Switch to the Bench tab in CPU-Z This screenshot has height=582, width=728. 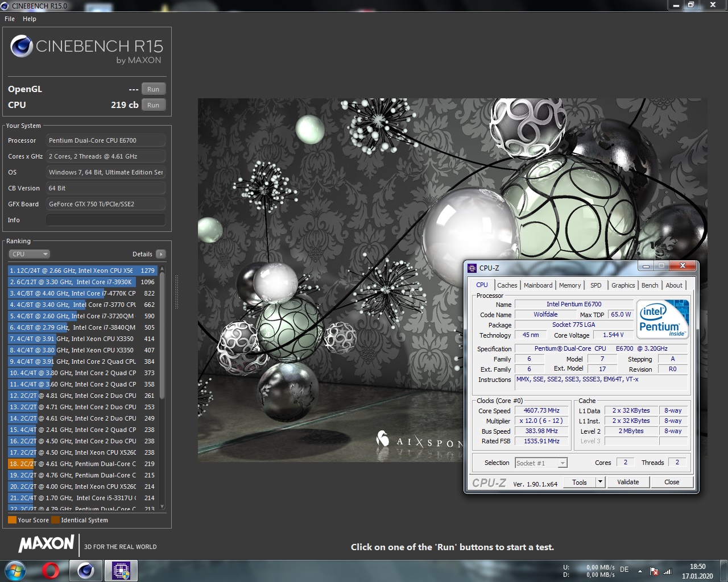click(x=650, y=285)
